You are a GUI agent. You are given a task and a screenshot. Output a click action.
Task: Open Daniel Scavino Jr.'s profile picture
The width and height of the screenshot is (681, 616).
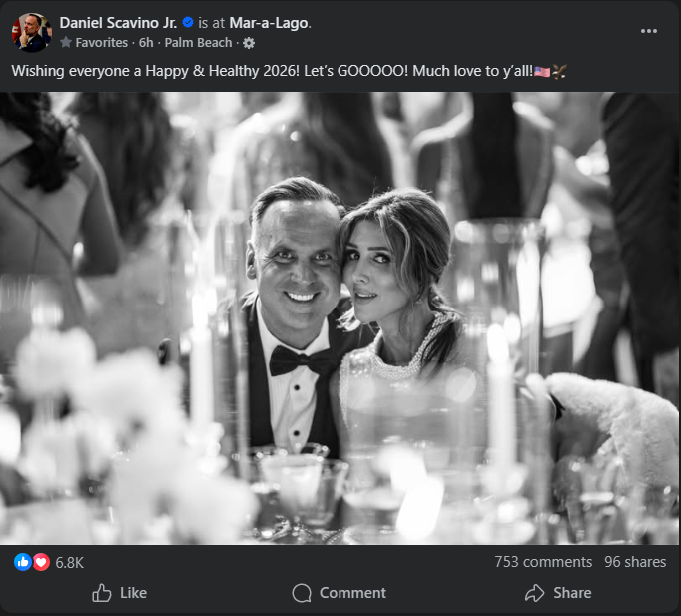tap(31, 32)
